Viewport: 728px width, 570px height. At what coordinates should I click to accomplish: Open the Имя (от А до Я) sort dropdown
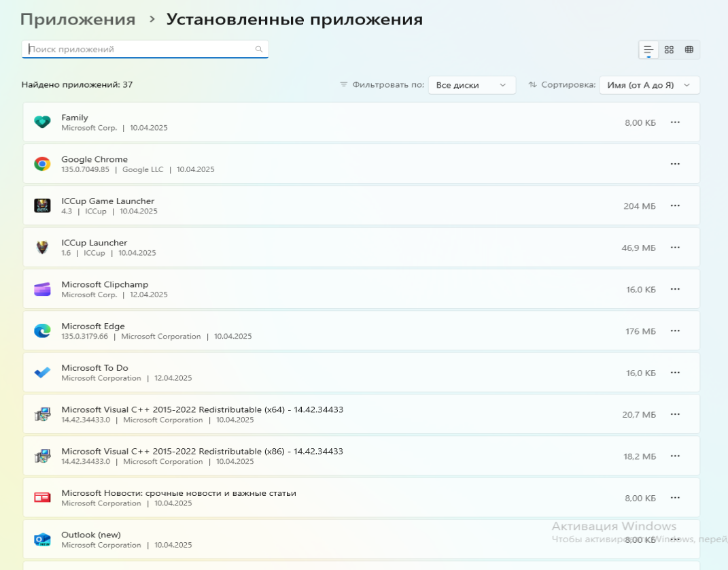point(650,85)
